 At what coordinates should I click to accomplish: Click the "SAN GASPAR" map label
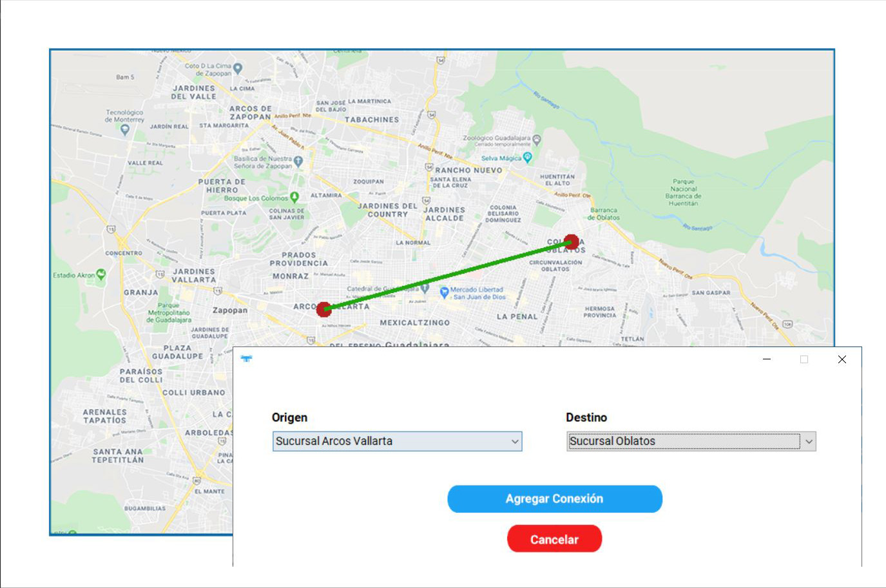coord(711,293)
